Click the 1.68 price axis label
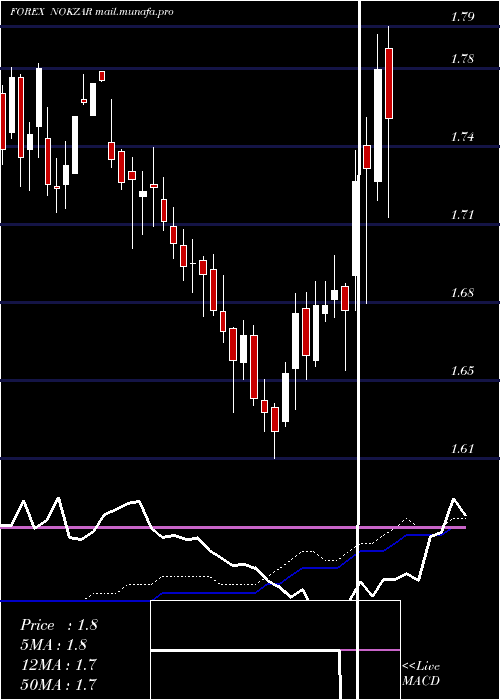The width and height of the screenshot is (500, 700). (462, 293)
